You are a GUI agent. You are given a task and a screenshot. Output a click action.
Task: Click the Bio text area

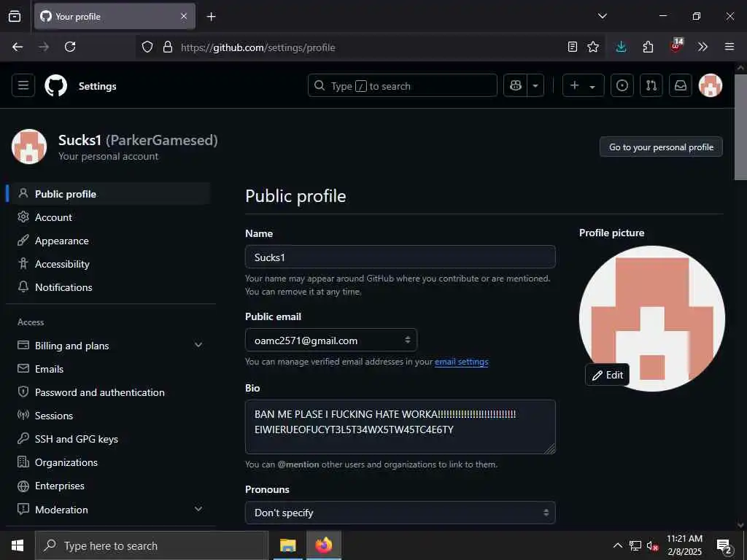(400, 427)
